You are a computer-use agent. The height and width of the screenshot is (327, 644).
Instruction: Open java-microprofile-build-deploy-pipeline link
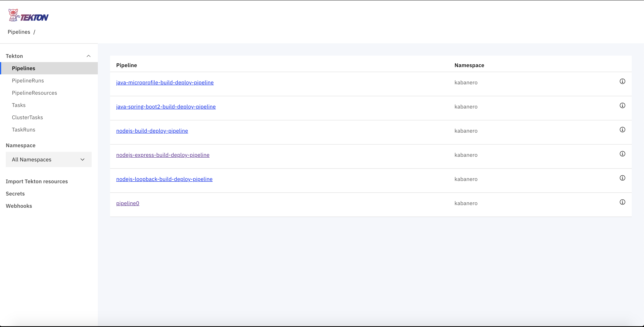pos(165,82)
